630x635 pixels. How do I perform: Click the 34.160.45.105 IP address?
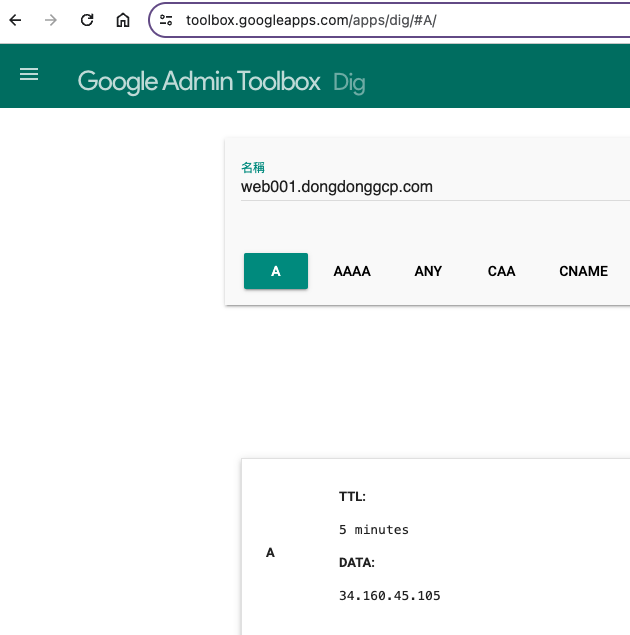click(x=389, y=596)
